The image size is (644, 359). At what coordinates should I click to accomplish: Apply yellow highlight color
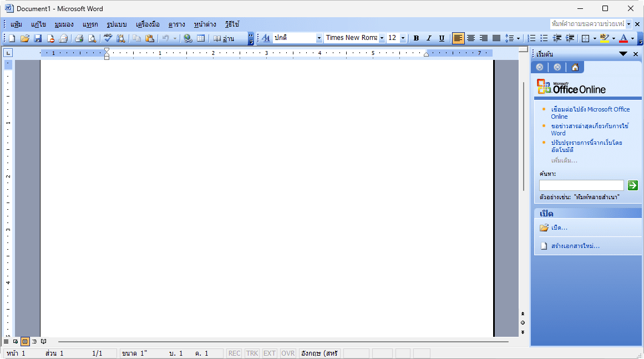point(604,38)
